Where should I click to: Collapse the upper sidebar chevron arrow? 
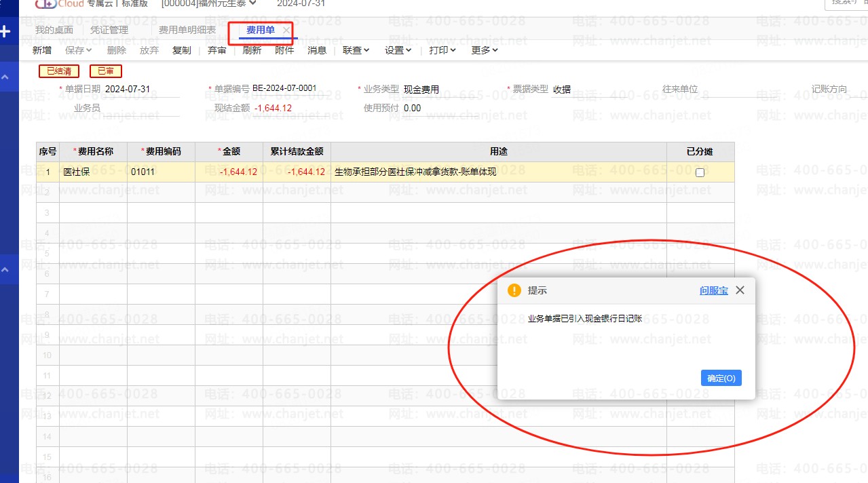(5, 78)
